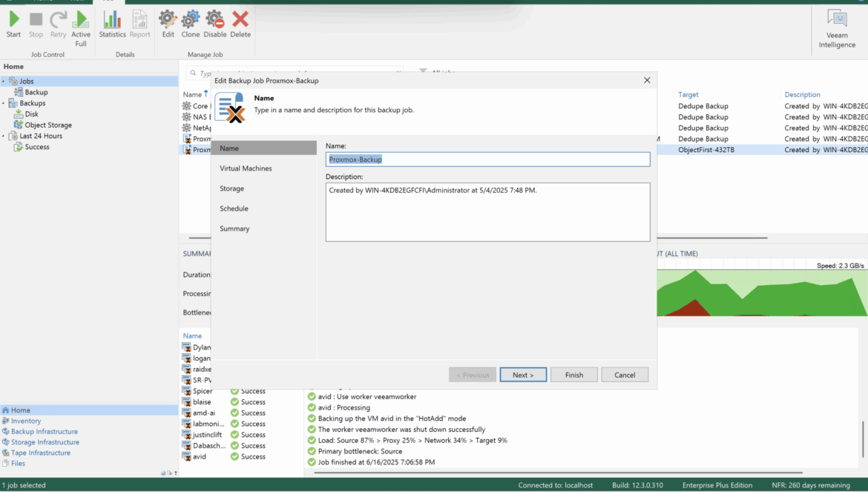Open Backup Infrastructure view

[45, 432]
